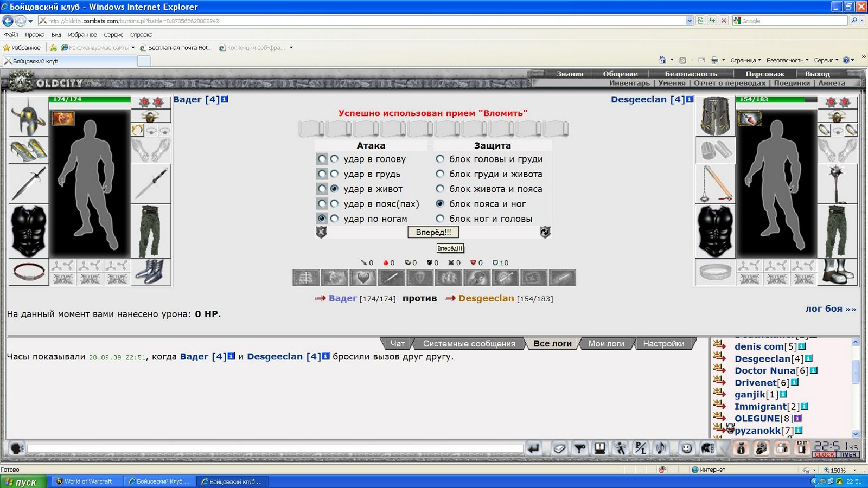Select attack radio for 'удар в голову'

click(x=334, y=159)
